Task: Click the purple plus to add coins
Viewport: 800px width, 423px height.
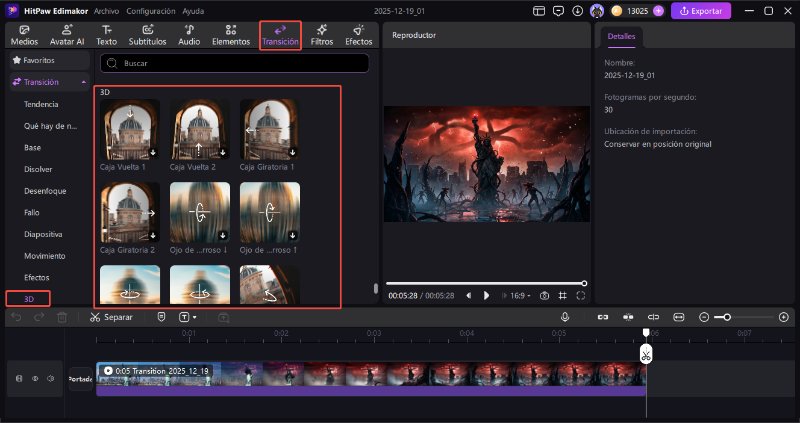Action: click(658, 11)
